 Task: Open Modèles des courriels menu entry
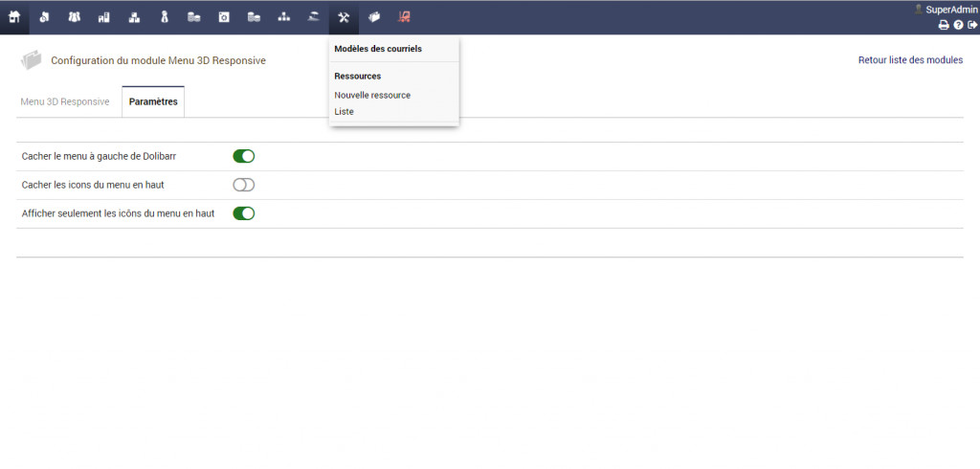378,49
